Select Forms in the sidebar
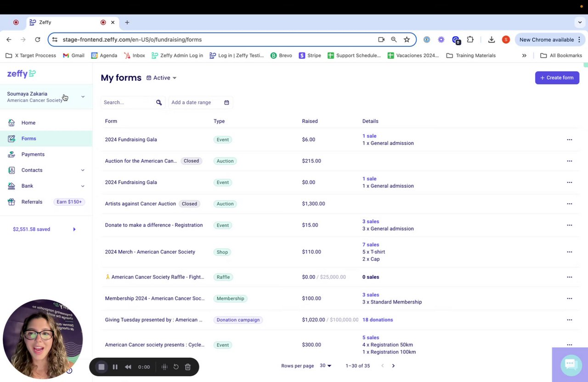The height and width of the screenshot is (382, 588). (46, 139)
